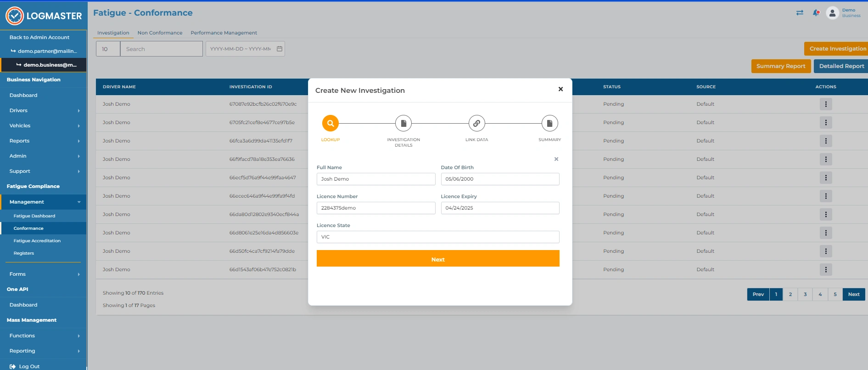
Task: Open actions menu for investigation 66ecec646a9f44e99fa9f4fd
Action: pos(826,196)
